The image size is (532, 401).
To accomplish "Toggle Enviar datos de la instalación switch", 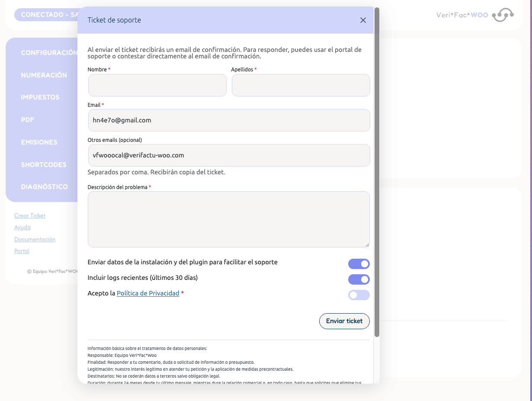I will click(x=359, y=264).
